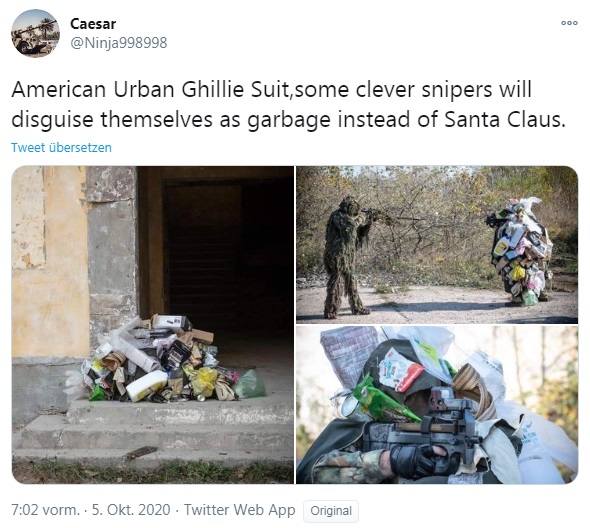Click the 7:02 vorm. timestamp

tap(46, 510)
